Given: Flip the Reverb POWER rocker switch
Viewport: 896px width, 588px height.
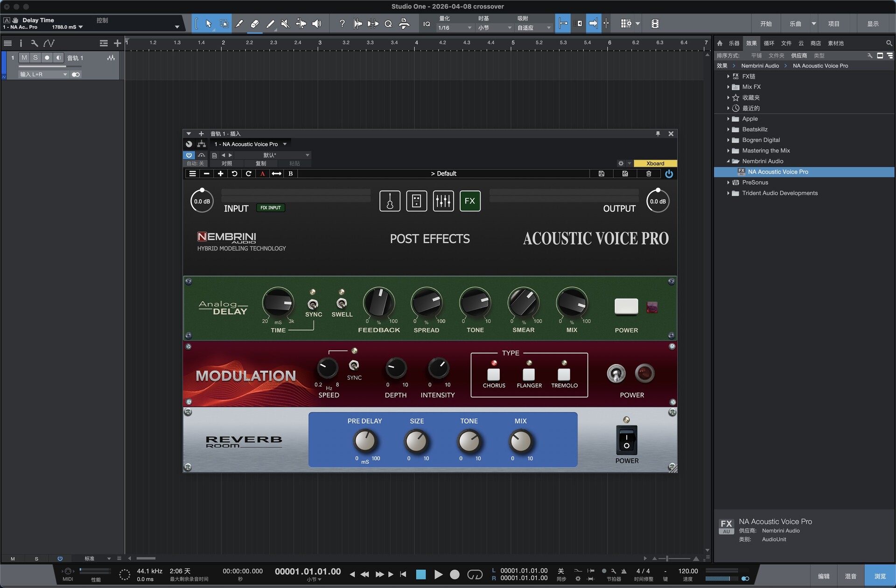Looking at the screenshot, I should pos(626,441).
